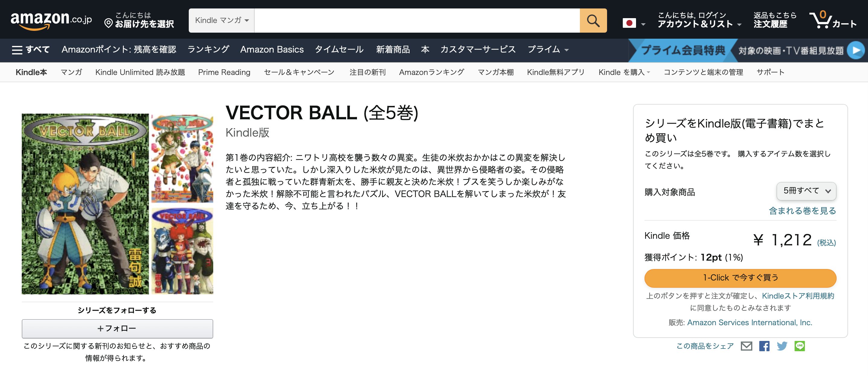Click the ＋フォロー follow series button
This screenshot has width=868, height=376.
tap(117, 329)
